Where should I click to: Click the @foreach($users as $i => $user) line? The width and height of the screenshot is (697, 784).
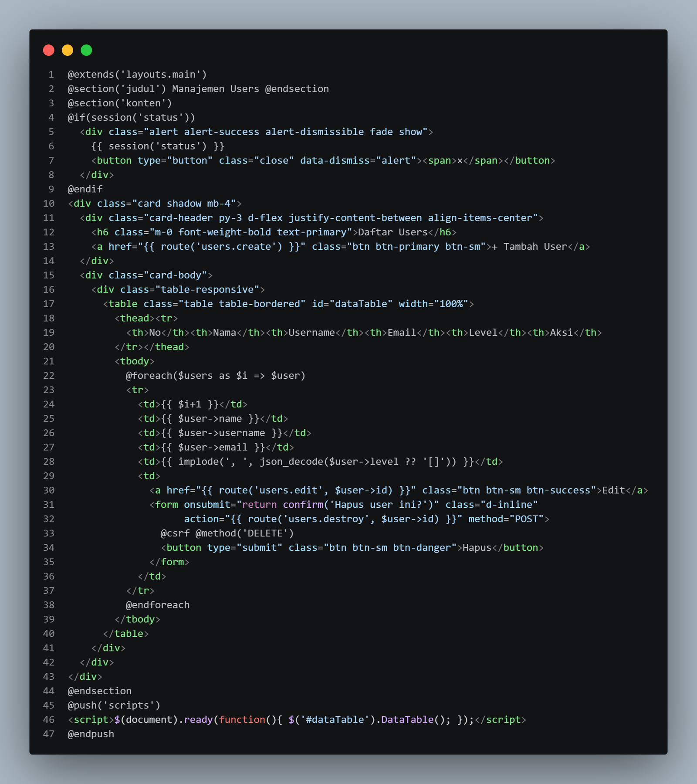216,376
